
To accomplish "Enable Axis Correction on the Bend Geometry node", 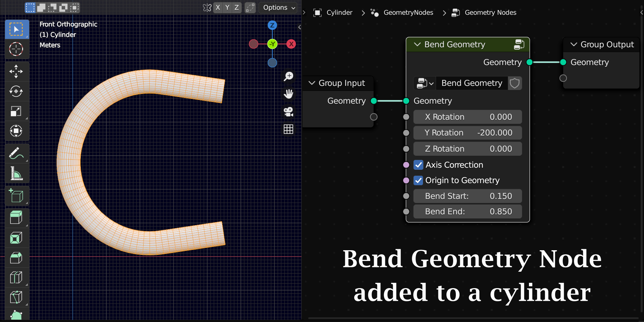I will 418,165.
